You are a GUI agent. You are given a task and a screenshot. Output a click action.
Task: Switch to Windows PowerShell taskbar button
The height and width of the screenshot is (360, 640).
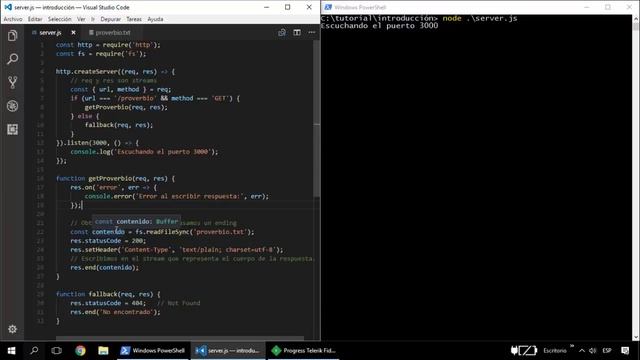pos(153,351)
